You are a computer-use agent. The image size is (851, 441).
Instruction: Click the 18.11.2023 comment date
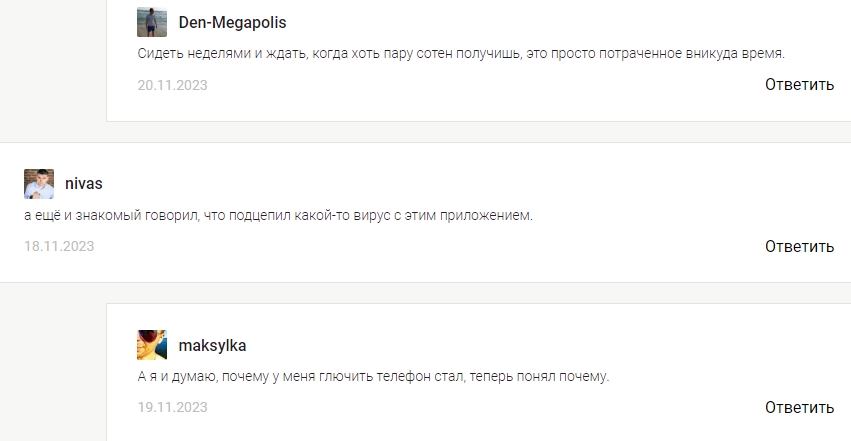[59, 246]
